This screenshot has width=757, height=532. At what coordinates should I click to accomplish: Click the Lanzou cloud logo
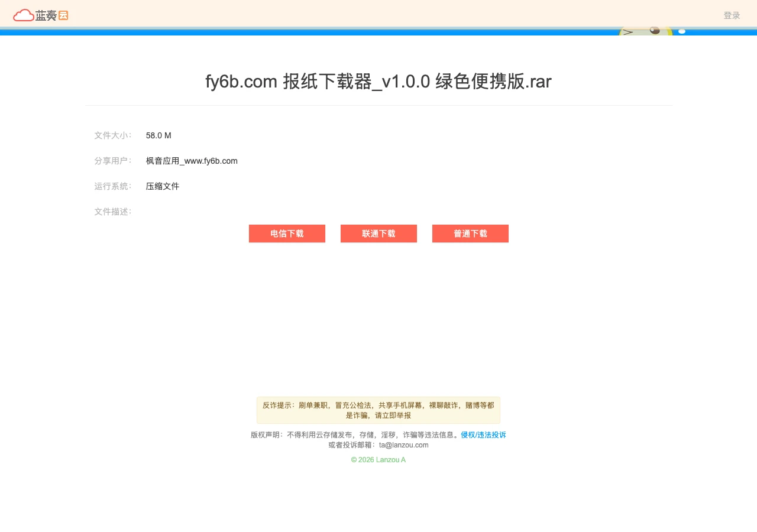click(41, 15)
